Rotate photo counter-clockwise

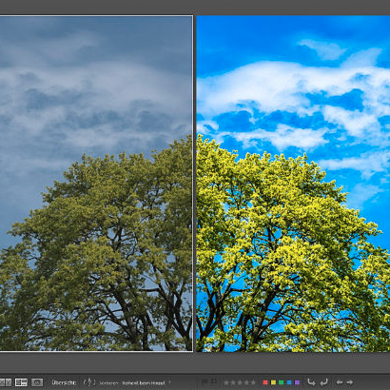pos(311,382)
